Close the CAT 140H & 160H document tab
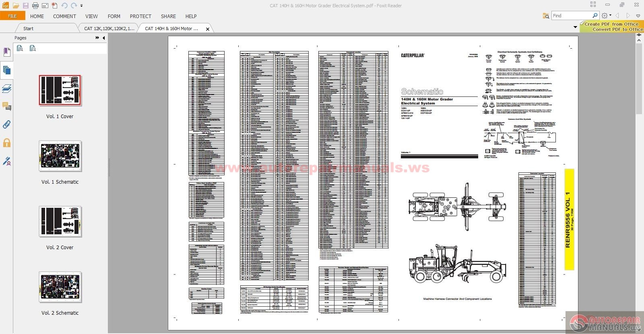Viewport: 644px width, 334px height. [x=208, y=29]
